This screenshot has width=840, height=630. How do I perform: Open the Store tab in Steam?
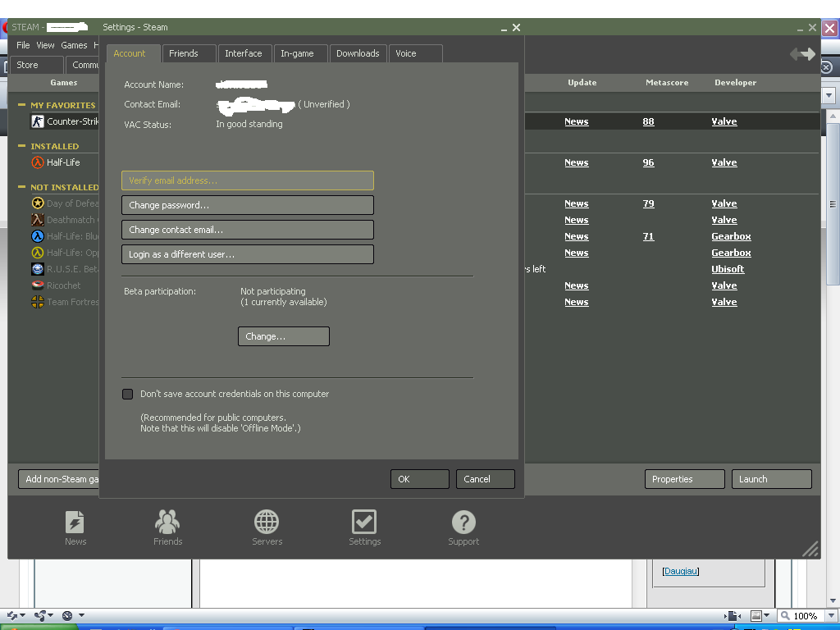(36, 65)
